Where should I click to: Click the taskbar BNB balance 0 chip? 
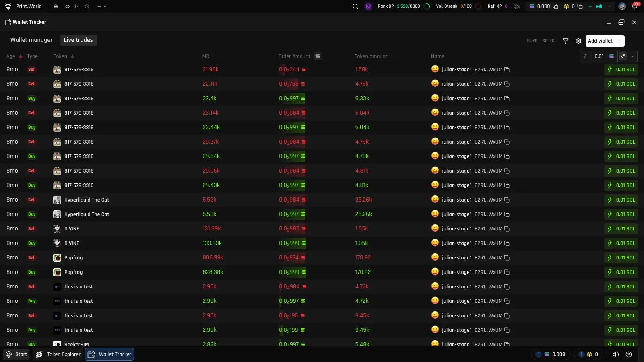click(589, 354)
